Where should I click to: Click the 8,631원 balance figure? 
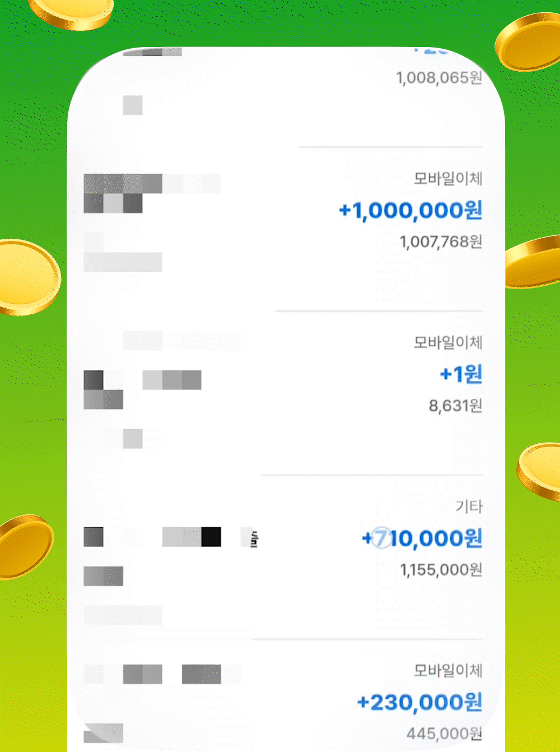point(455,405)
